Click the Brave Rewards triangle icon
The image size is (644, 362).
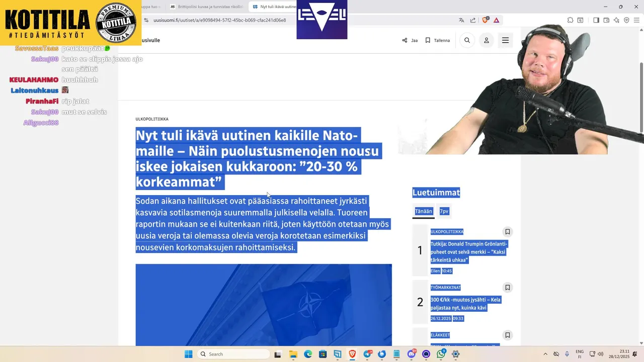[497, 20]
